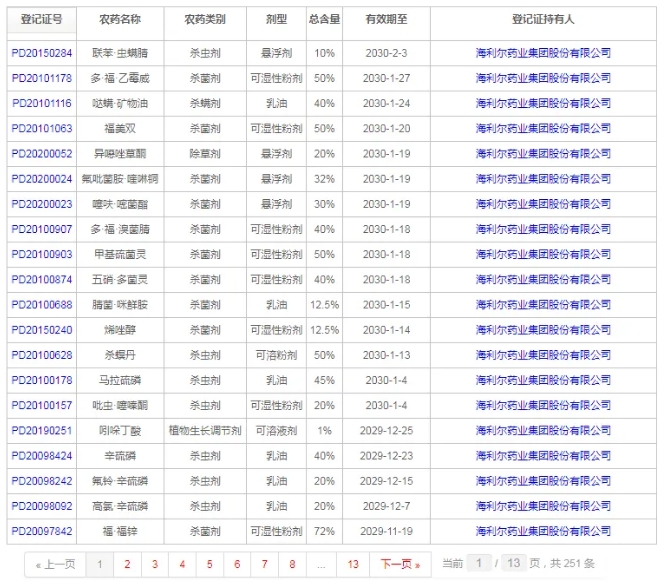670x586 pixels.
Task: Open registration PD20100157 link
Action: [x=42, y=406]
